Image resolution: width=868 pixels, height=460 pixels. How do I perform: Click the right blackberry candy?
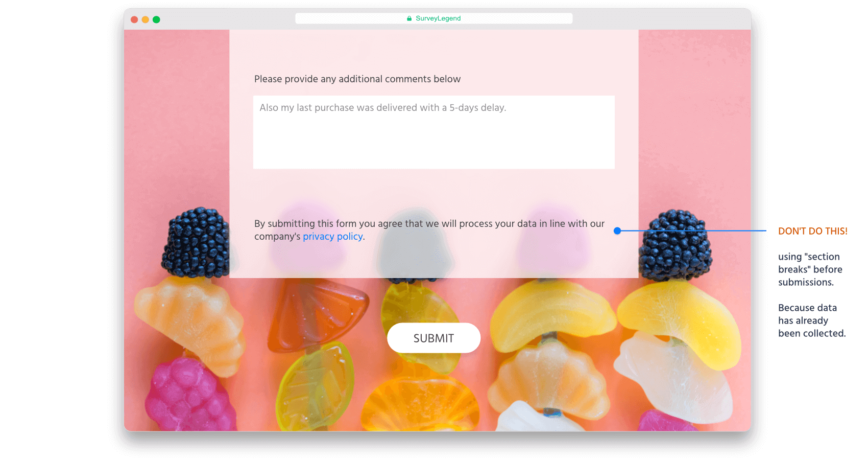point(675,244)
